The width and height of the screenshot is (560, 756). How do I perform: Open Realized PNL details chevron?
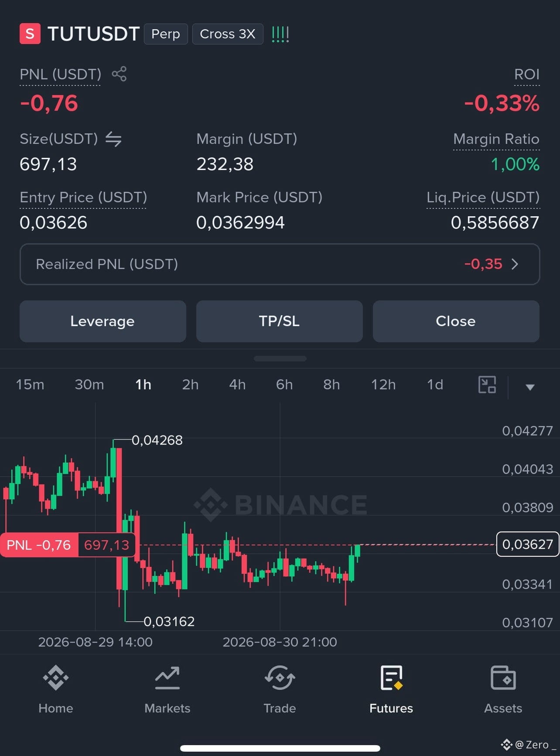pos(515,264)
